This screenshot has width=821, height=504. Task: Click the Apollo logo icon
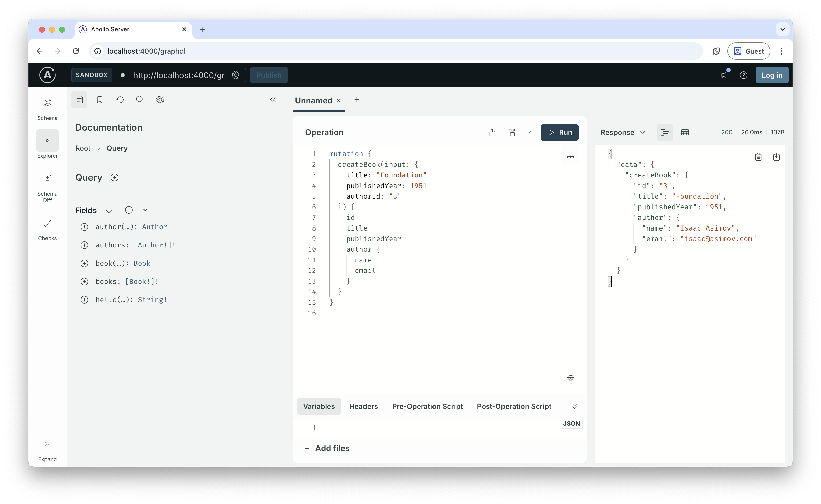(x=48, y=75)
